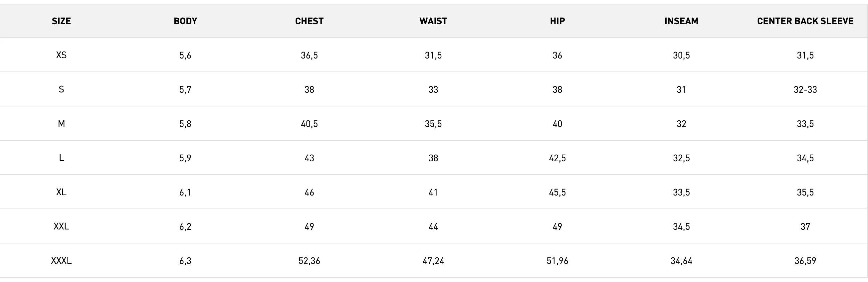Select the 52,36 chest value for XXXL

click(309, 261)
